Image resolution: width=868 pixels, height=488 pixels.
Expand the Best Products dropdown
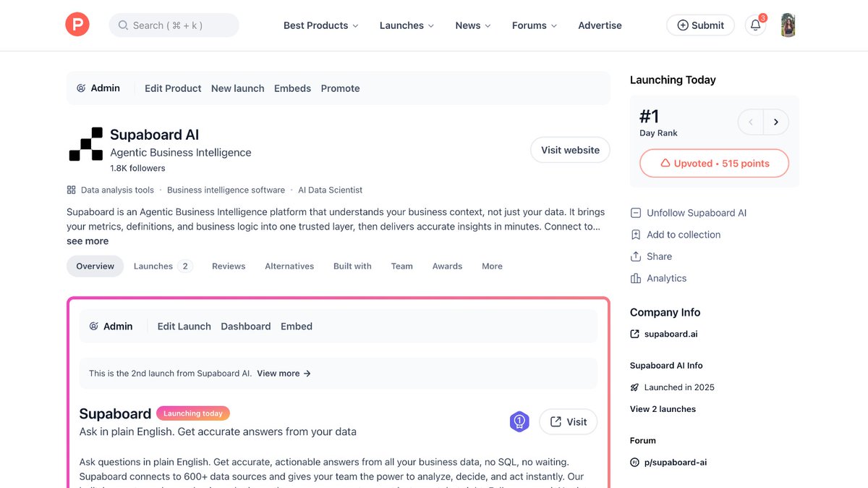(320, 25)
